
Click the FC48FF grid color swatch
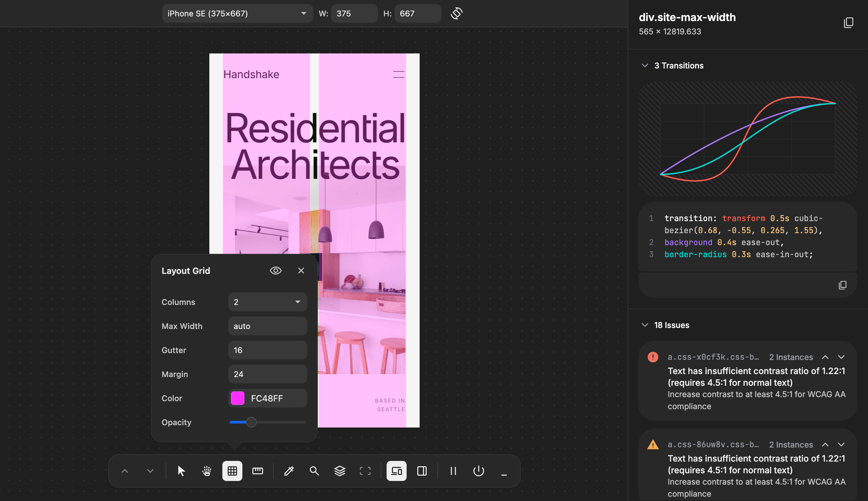tap(238, 398)
